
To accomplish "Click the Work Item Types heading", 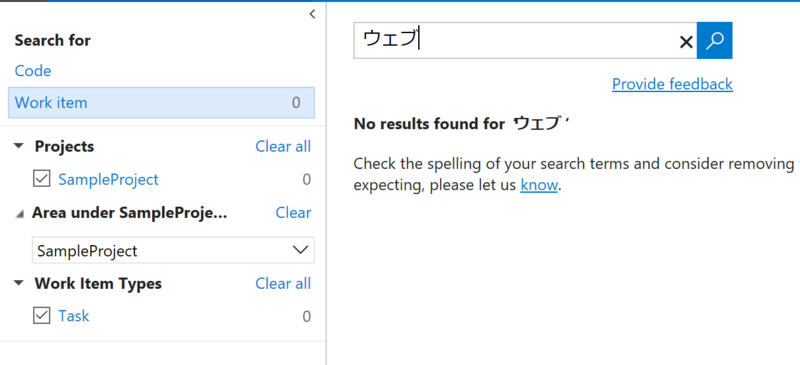I will tap(98, 283).
